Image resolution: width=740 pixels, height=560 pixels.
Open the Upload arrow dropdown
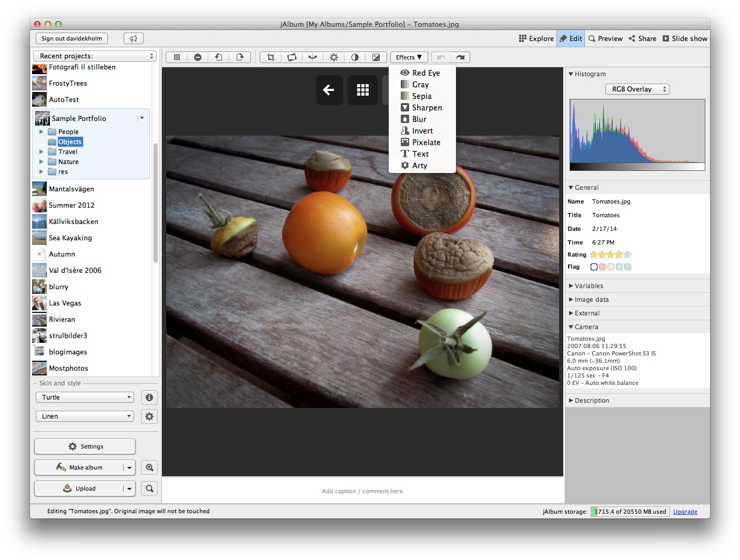pyautogui.click(x=129, y=488)
